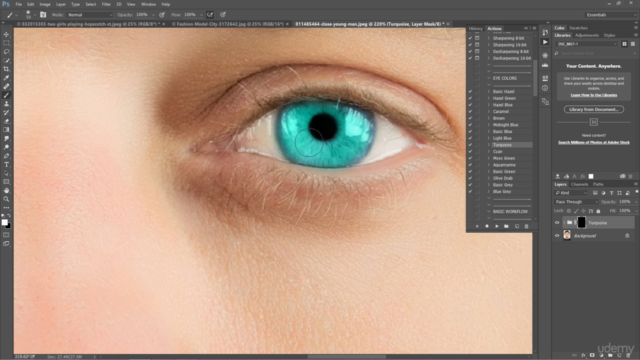This screenshot has height=360, width=640.
Task: Toggle the Sharpening 8-bit action checkmark
Action: tap(470, 38)
